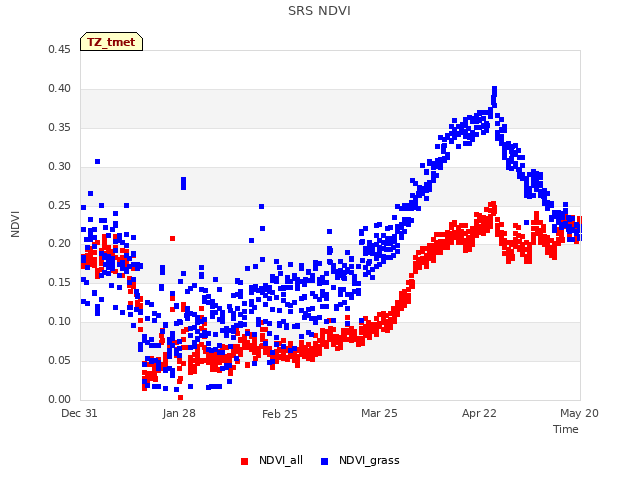Click the SRS NDVI chart title
The width and height of the screenshot is (640, 480).
point(319,11)
